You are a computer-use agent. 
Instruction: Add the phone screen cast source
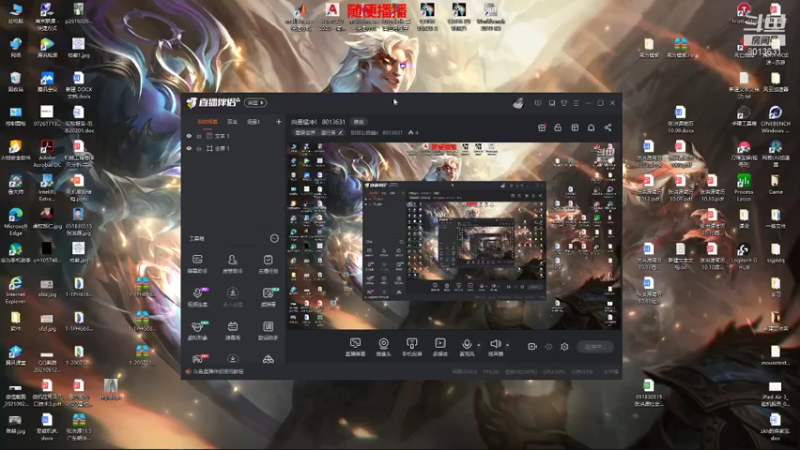[x=412, y=346]
